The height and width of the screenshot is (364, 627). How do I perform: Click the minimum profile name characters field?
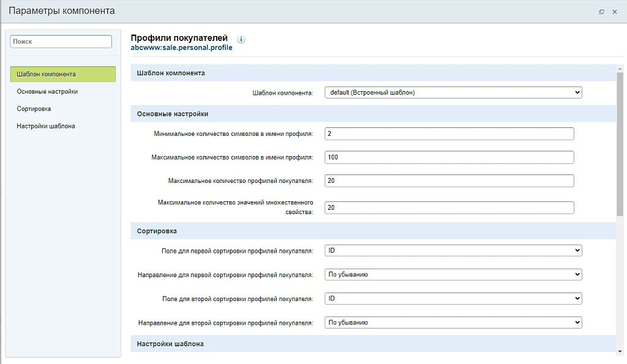click(x=449, y=133)
